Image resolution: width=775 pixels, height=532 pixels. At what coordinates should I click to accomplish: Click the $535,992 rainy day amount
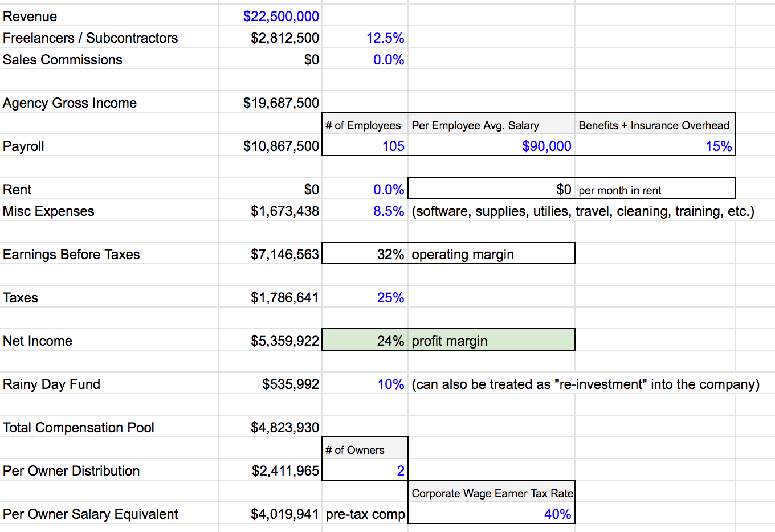[291, 384]
